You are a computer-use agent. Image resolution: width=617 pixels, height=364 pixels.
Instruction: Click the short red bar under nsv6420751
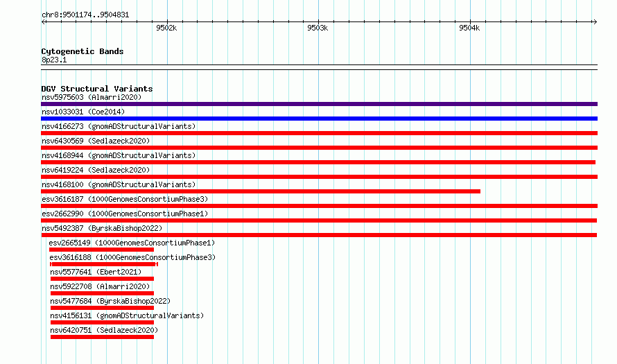click(103, 337)
